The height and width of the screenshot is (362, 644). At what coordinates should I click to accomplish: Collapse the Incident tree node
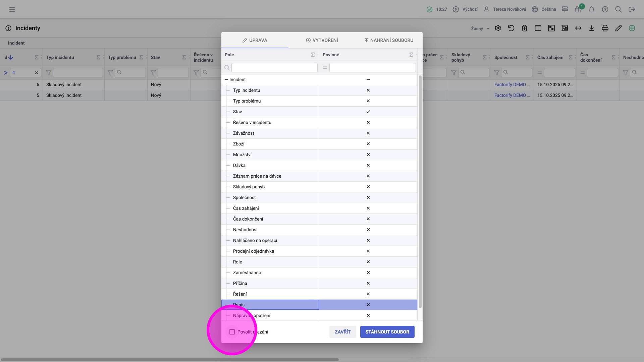226,79
